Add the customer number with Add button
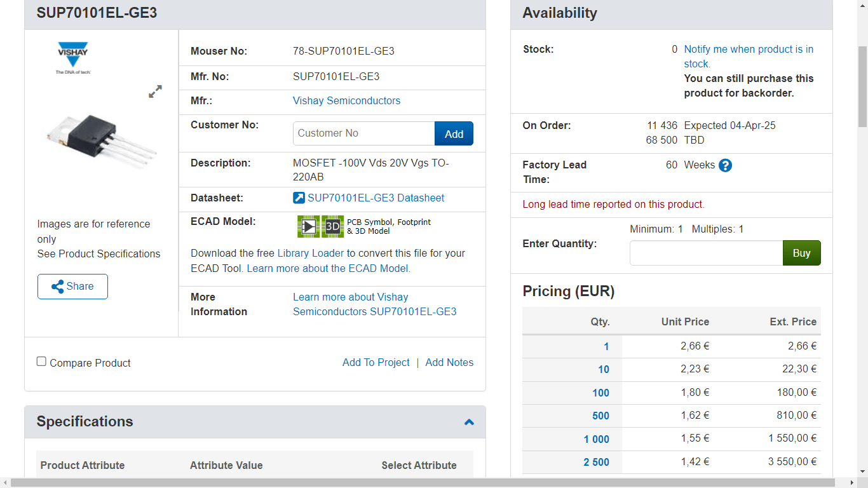 coord(454,133)
